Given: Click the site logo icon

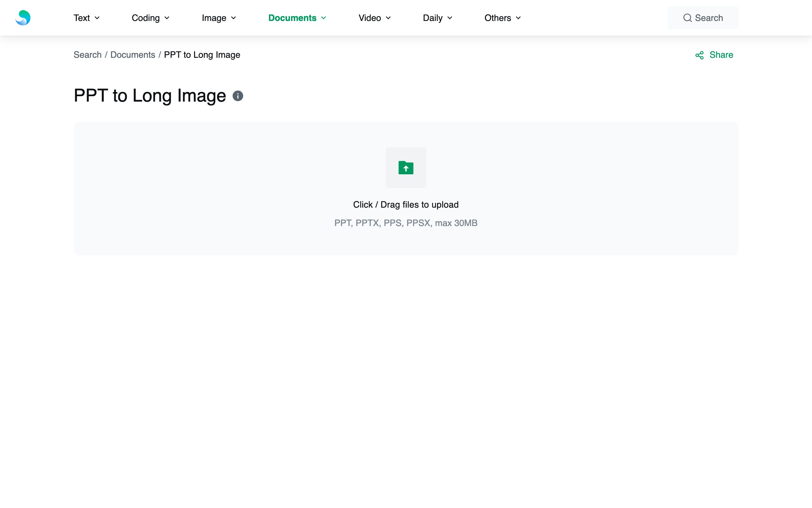Looking at the screenshot, I should pyautogui.click(x=23, y=18).
